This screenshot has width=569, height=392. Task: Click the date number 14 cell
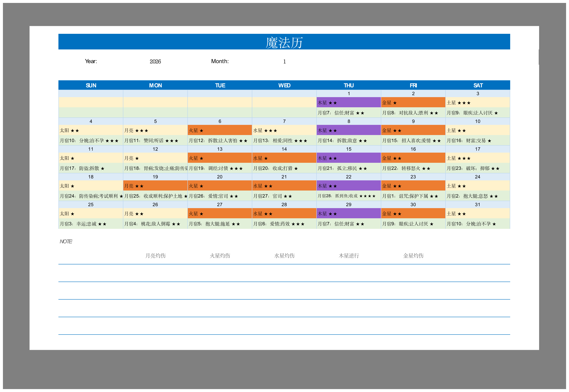pyautogui.click(x=284, y=149)
